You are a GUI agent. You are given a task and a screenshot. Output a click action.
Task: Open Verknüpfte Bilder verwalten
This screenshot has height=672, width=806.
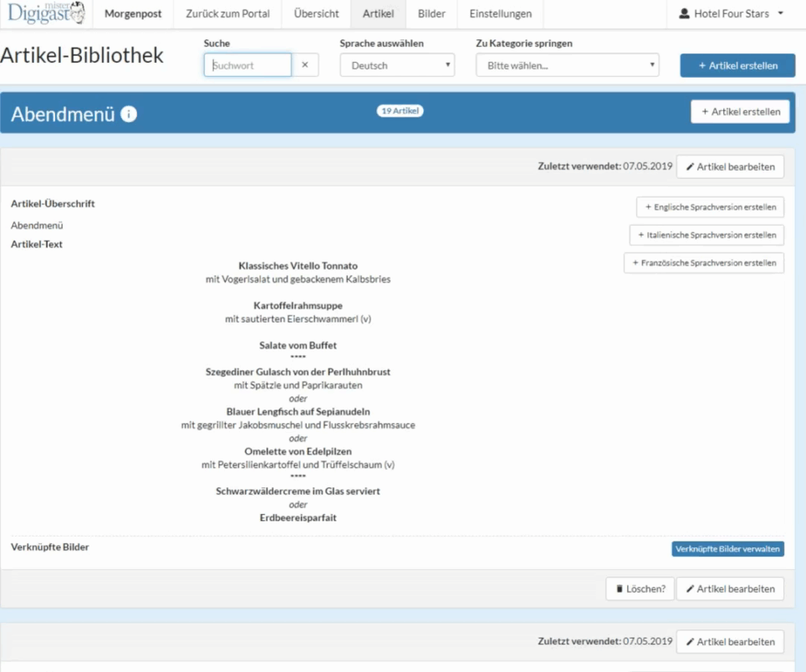(x=727, y=549)
